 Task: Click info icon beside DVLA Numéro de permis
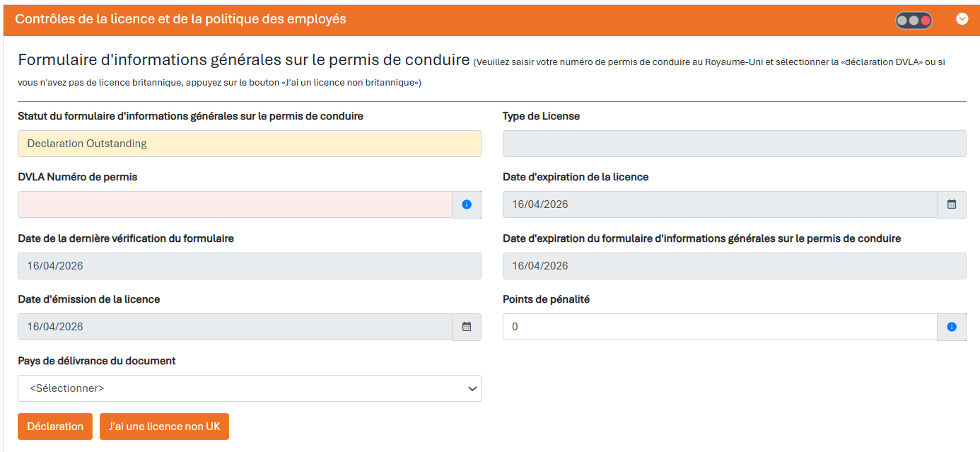pyautogui.click(x=467, y=204)
